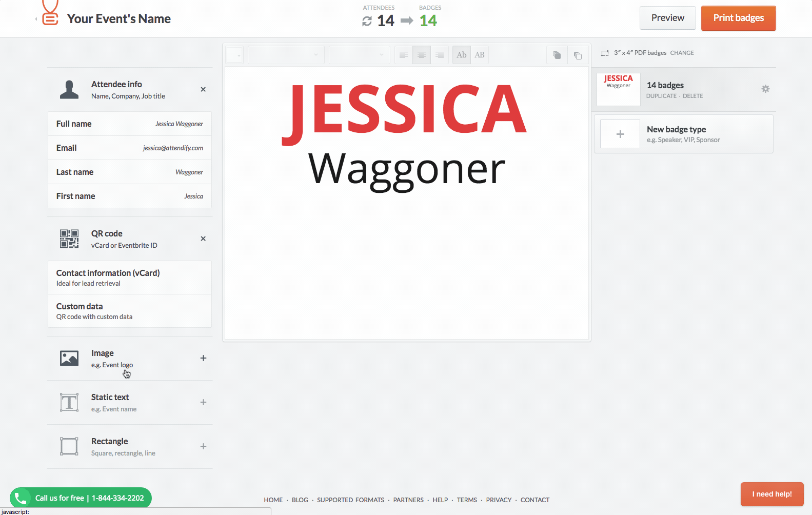Click CHANGE to switch badge format

coord(682,53)
